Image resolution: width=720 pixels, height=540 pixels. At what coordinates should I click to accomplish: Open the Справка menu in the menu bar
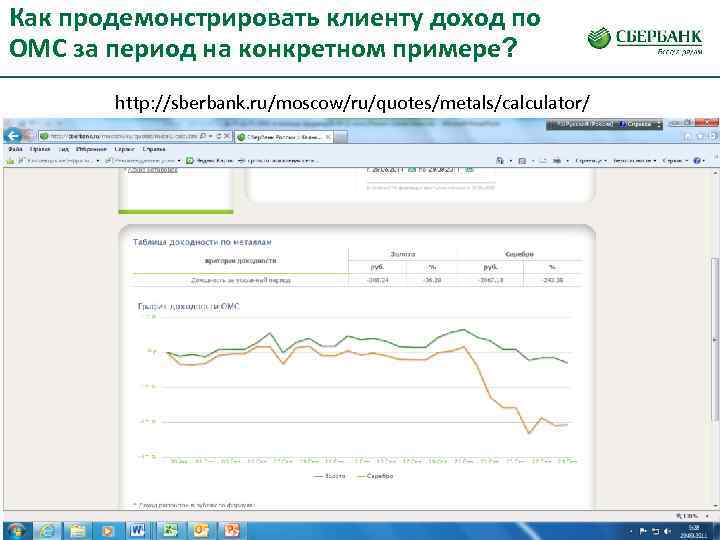tap(153, 149)
